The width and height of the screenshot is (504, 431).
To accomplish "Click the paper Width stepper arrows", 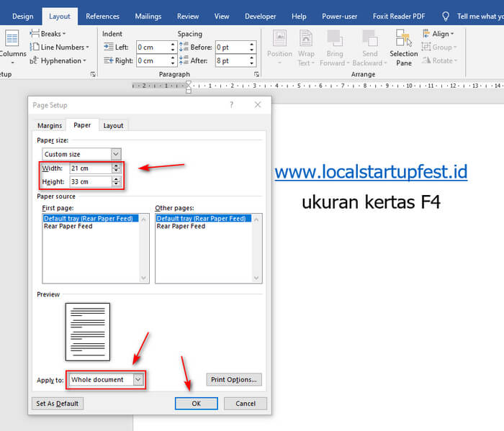I will [116, 168].
